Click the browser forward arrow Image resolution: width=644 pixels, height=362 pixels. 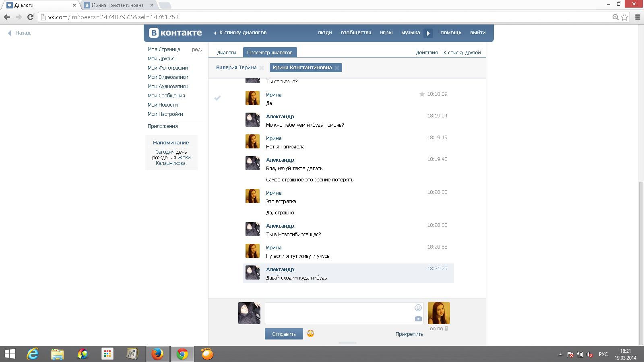point(19,17)
